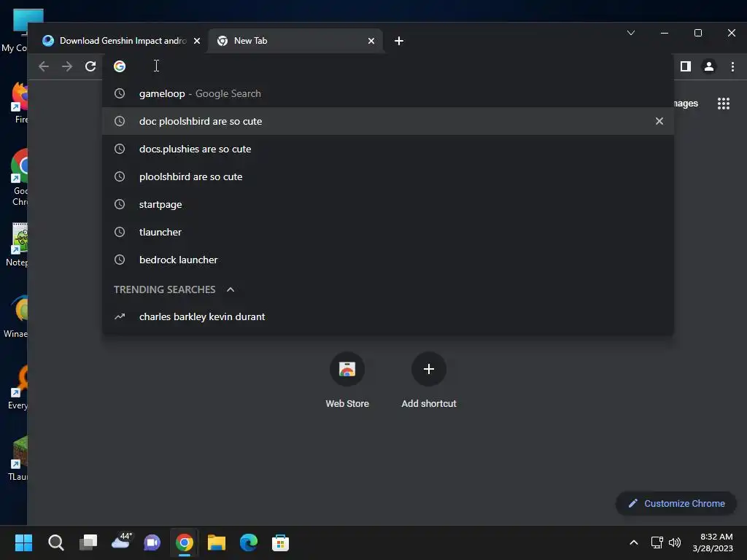
Task: Select the New Tab tab
Action: point(295,41)
